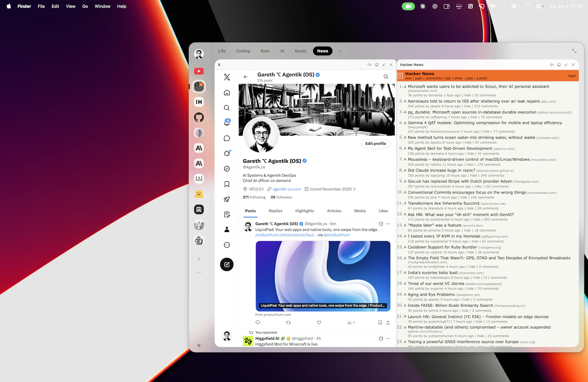Upvote the Microsoft Scout story
This screenshot has width=588, height=382.
[405, 87]
